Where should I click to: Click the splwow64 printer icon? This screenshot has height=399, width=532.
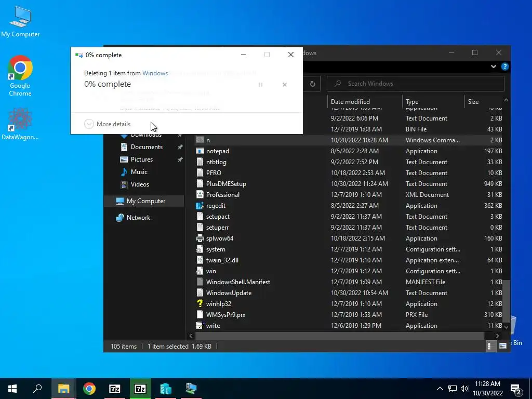pyautogui.click(x=200, y=238)
